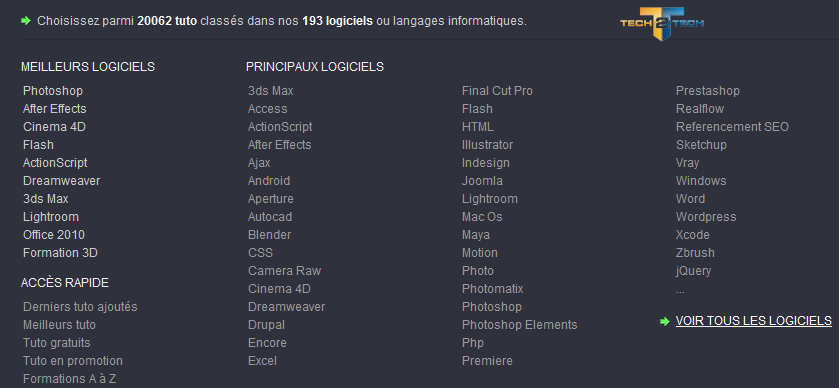Open Excel tutorials link
The width and height of the screenshot is (839, 388).
point(262,361)
